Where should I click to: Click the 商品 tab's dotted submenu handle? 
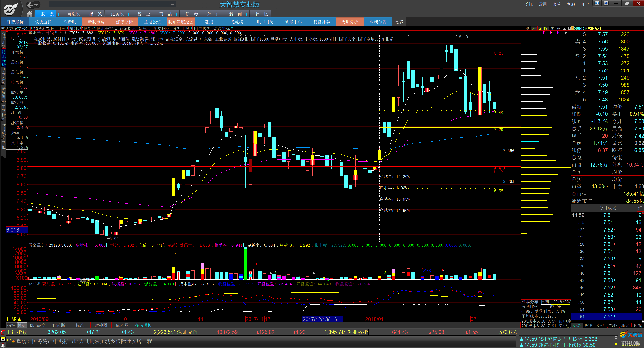pyautogui.click(x=176, y=14)
